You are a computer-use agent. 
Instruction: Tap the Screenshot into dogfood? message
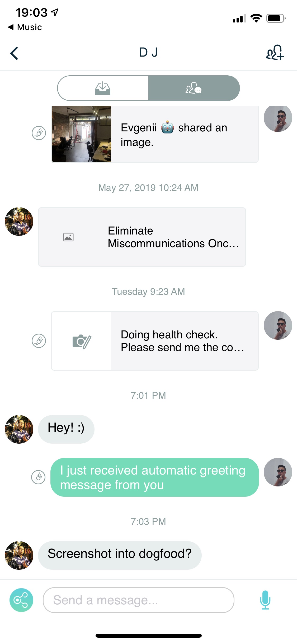[x=120, y=555]
